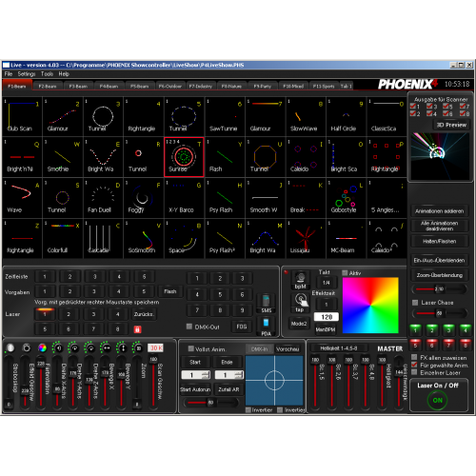Trigger the Fan Duell animation tile
This screenshot has height=476, width=476.
pos(103,198)
